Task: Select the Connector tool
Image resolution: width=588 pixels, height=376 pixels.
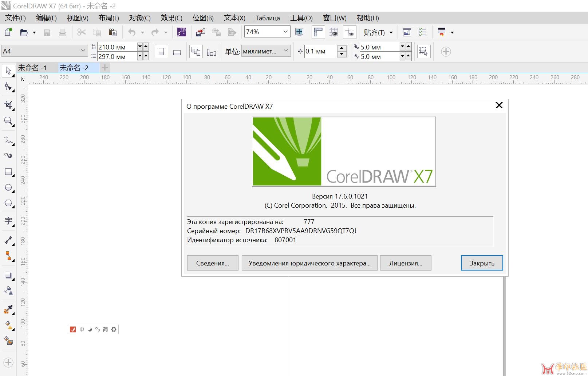Action: [x=8, y=256]
